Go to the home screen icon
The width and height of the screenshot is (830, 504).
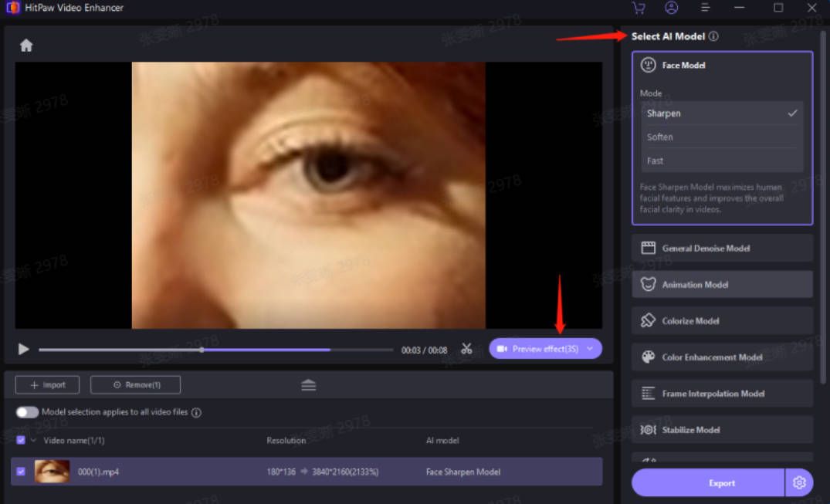26,46
